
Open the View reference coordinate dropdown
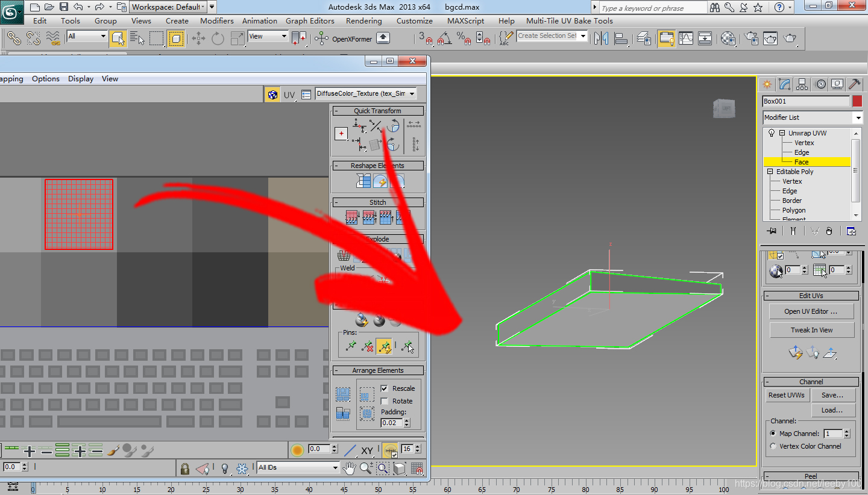(x=268, y=36)
